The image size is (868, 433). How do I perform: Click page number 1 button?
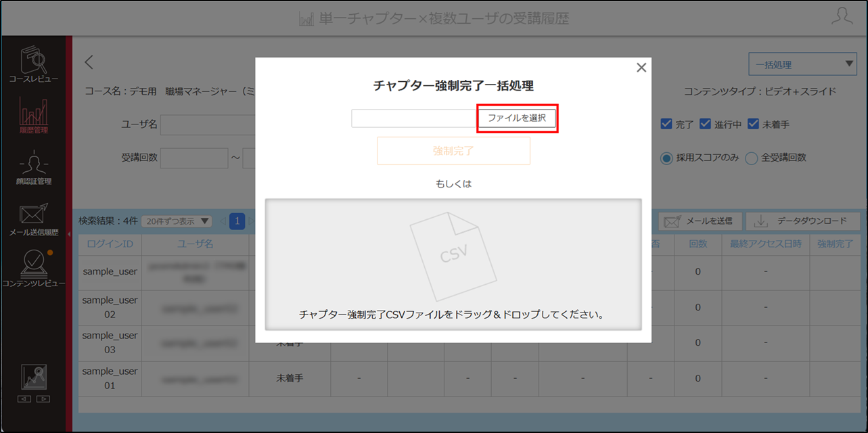[237, 221]
